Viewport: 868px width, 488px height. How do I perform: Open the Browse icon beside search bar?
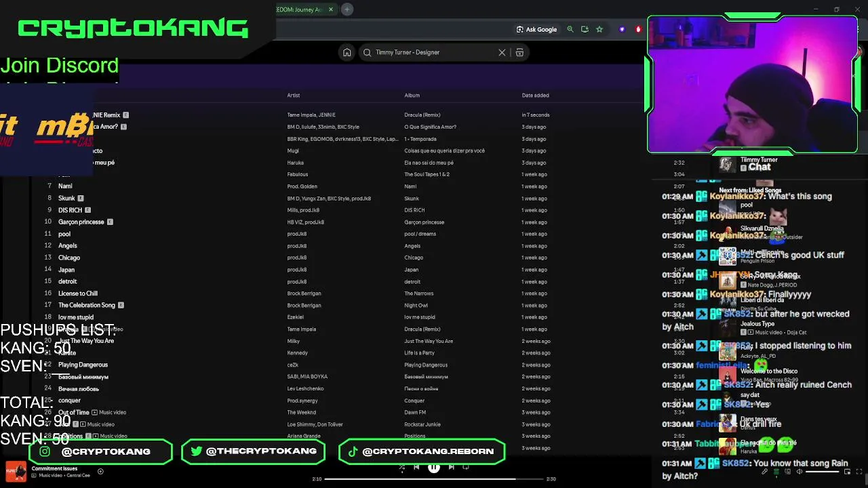(x=519, y=52)
